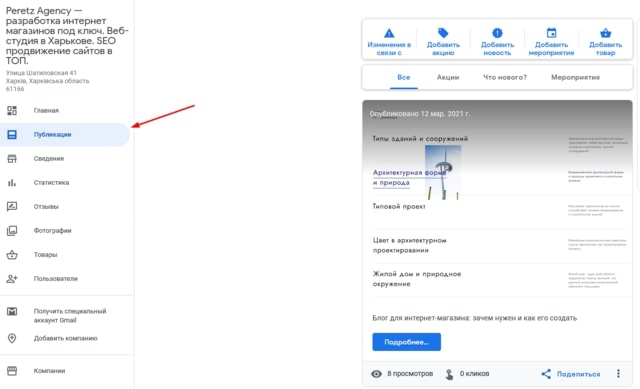Click the Блог для интернет-магазина post description

pyautogui.click(x=474, y=318)
